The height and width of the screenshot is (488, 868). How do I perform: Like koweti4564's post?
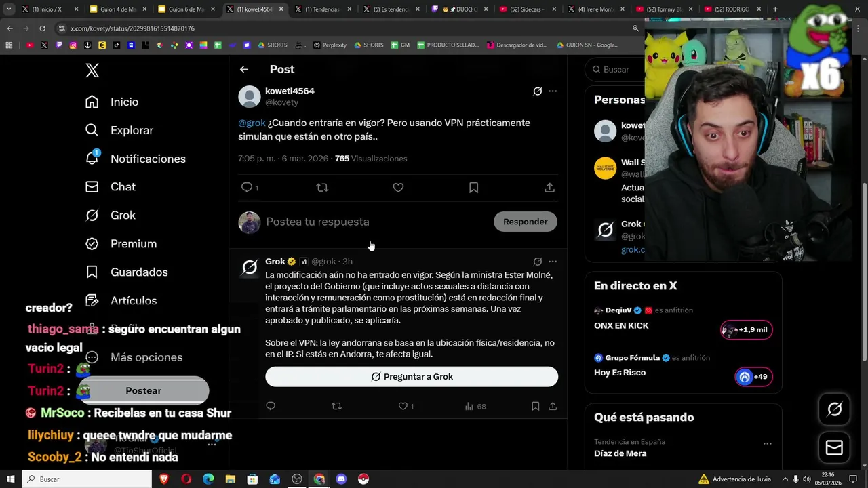tap(398, 188)
